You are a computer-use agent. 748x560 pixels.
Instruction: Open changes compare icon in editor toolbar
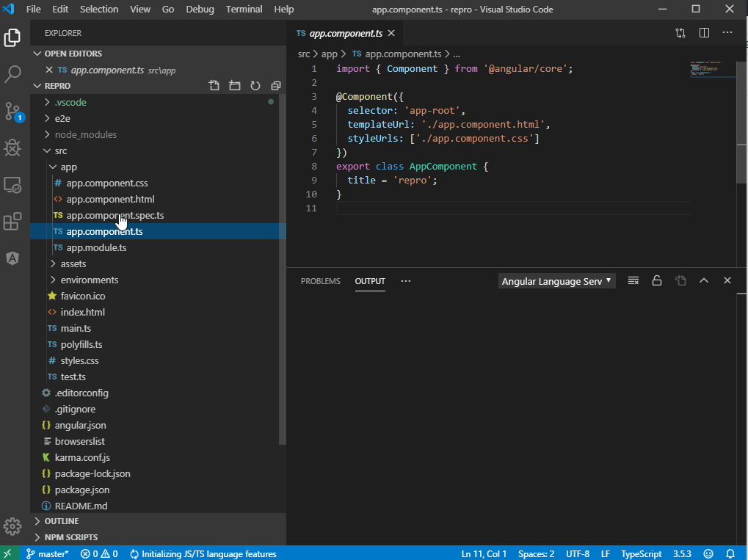point(680,33)
